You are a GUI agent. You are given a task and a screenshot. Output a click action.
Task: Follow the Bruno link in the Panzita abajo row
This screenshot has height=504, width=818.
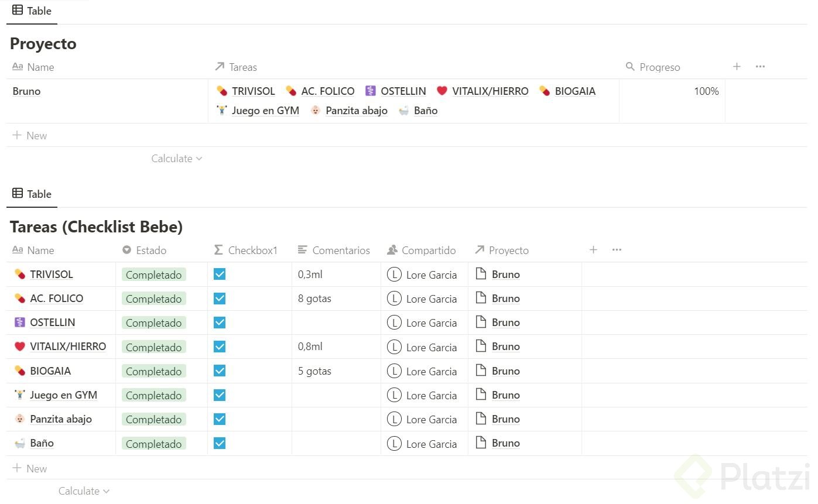(x=506, y=419)
